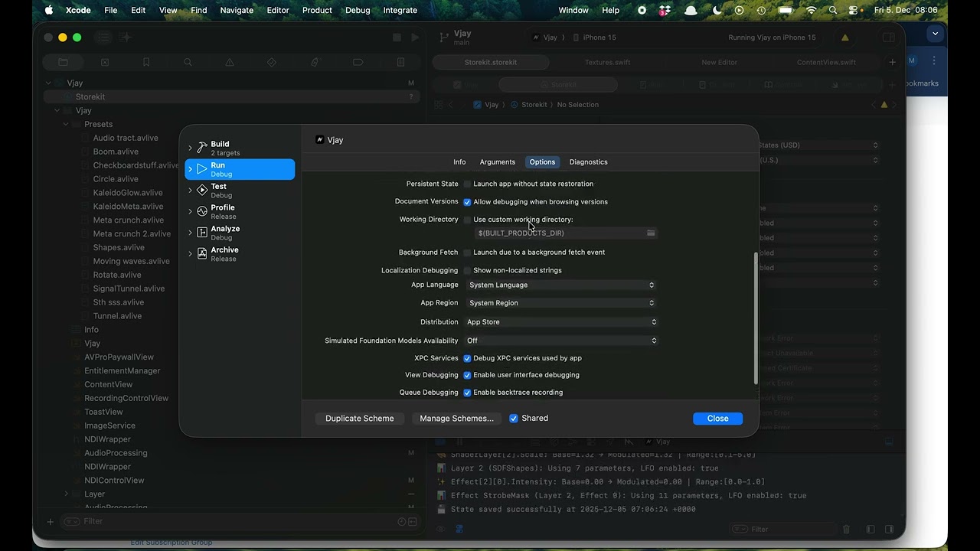
Task: Toggle Enable backtrace recording
Action: click(x=467, y=393)
